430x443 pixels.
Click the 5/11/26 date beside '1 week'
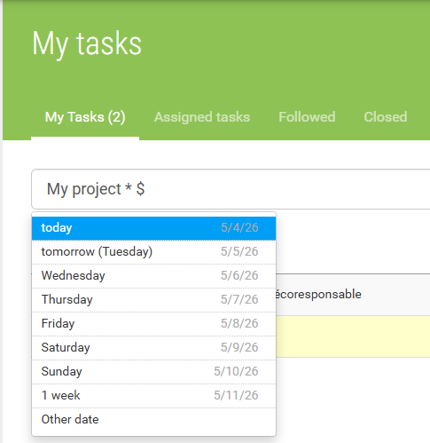(236, 396)
